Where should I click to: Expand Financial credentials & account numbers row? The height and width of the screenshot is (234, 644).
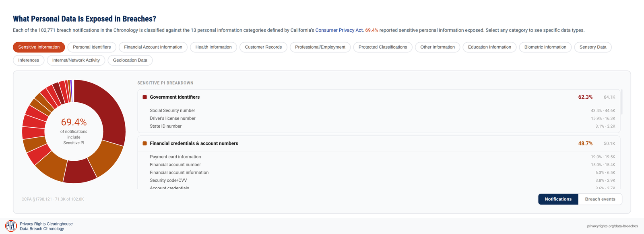pyautogui.click(x=379, y=143)
